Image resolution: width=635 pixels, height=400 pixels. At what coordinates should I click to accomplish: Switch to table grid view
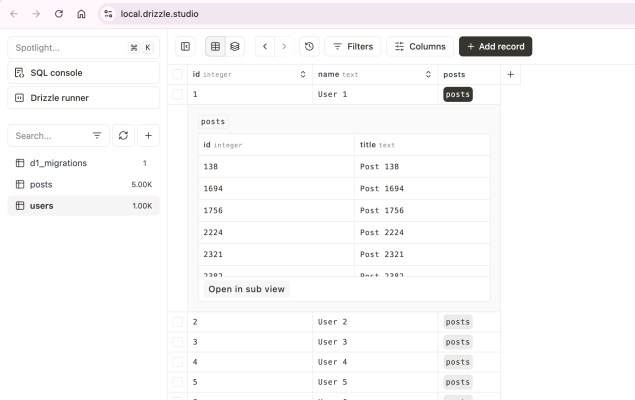pos(215,47)
